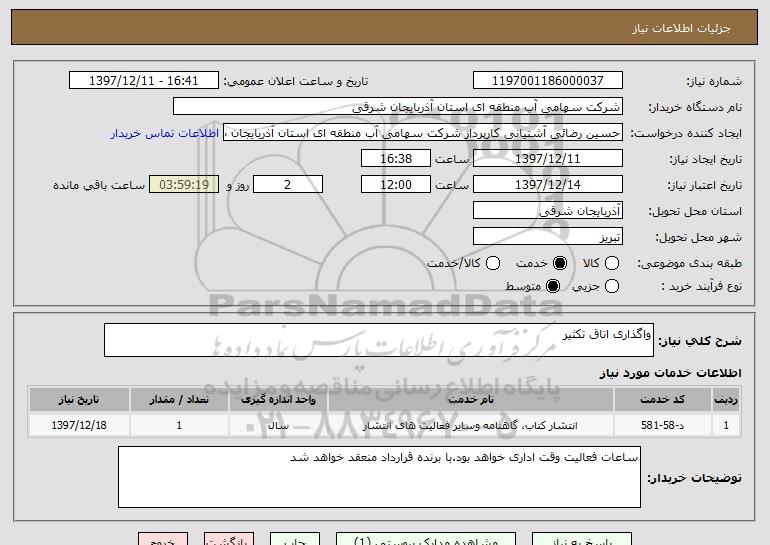Click مشاهده مدارک پیوستی (1) button
This screenshot has height=545, width=770.
tap(426, 539)
